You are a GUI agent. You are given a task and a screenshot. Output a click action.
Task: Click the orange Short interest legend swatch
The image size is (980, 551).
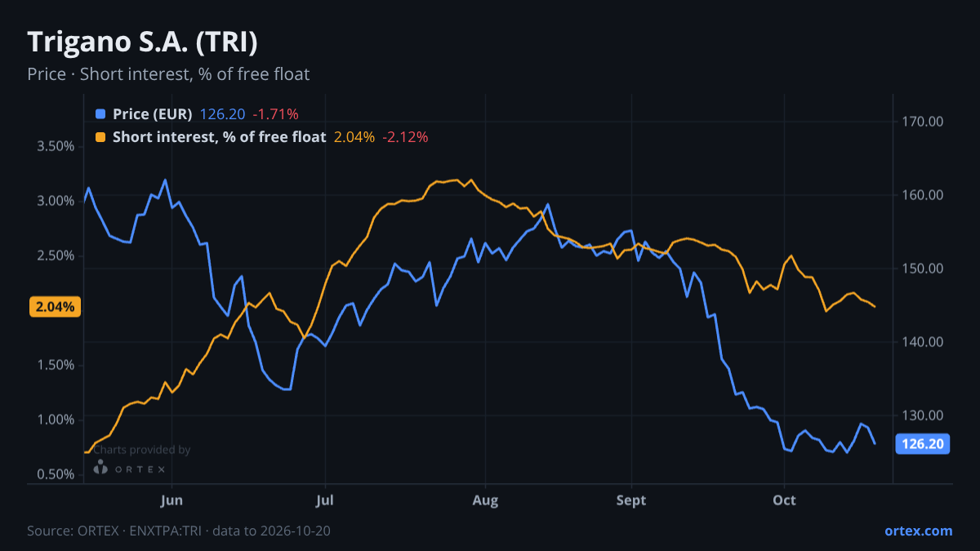pos(100,137)
